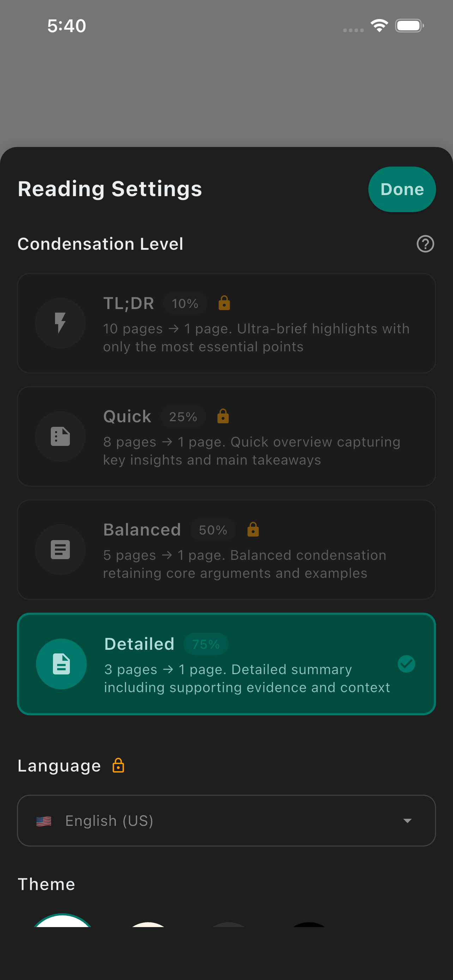Open the Condensation Level help icon
Image resolution: width=453 pixels, height=980 pixels.
pos(425,244)
